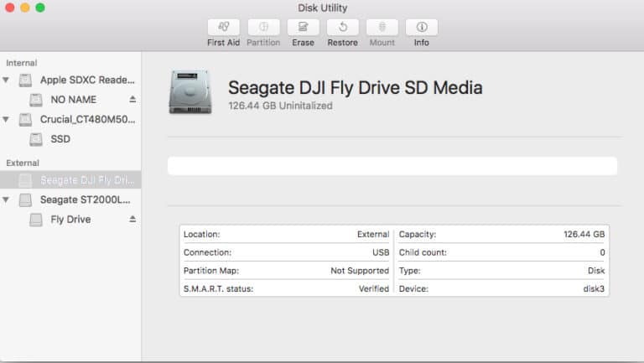
Task: Click the empty partition usage bar
Action: tap(392, 166)
